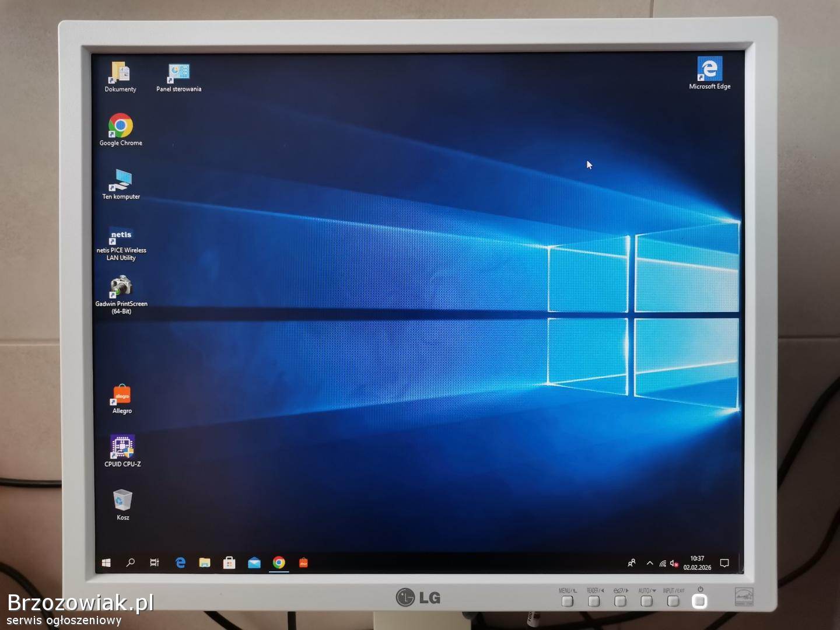
Task: Select Microsoft Edge shortcut on the desktop
Action: click(x=709, y=70)
